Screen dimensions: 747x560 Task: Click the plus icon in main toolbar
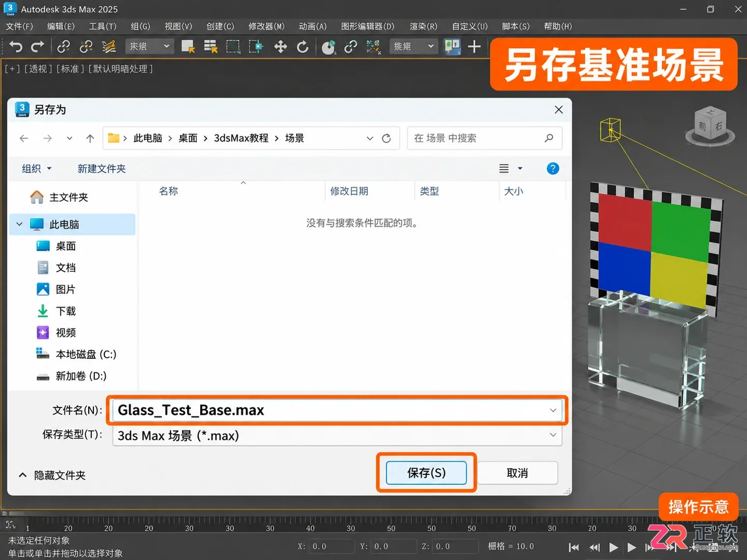(x=474, y=47)
